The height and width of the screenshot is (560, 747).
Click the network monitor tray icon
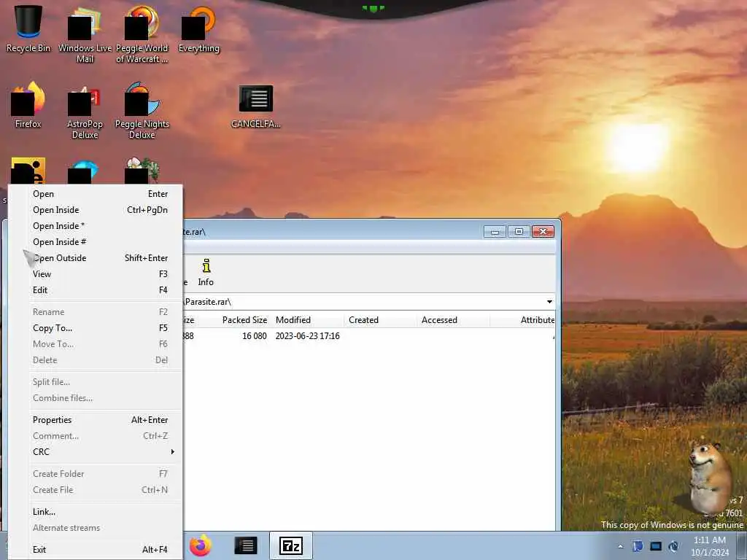point(656,546)
